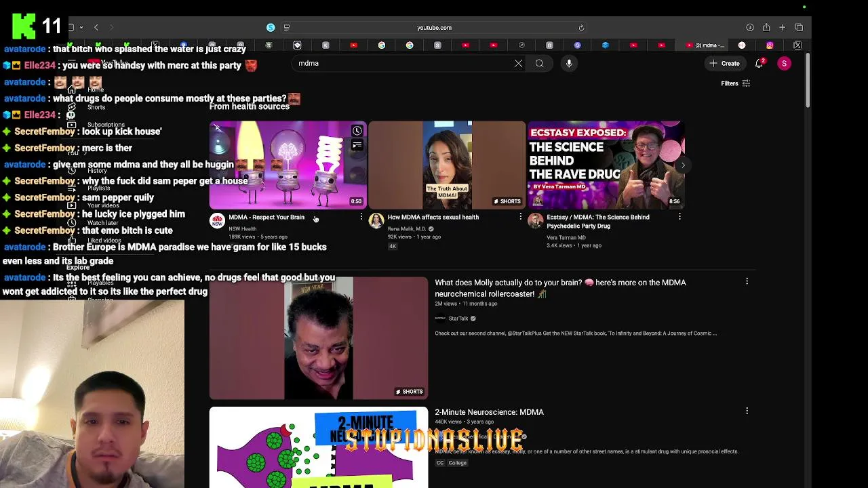Click the From health sources heading
Viewport: 868px width, 488px height.
click(x=250, y=106)
